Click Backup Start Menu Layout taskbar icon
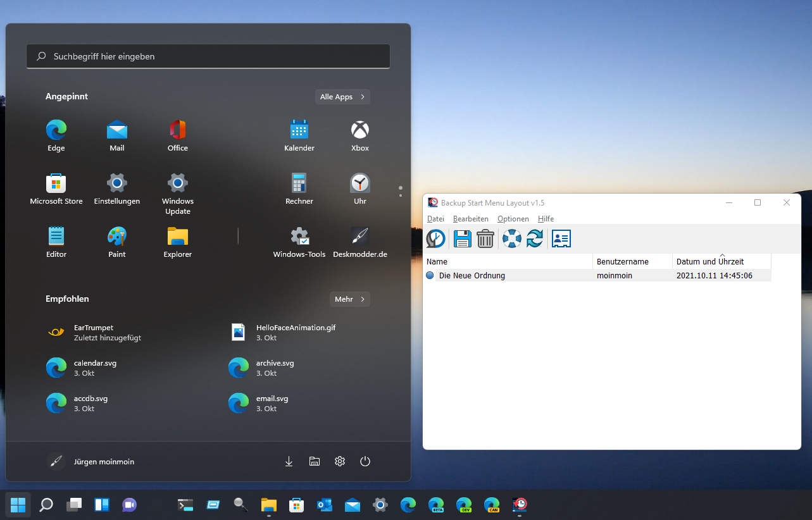Image resolution: width=812 pixels, height=520 pixels. (520, 505)
